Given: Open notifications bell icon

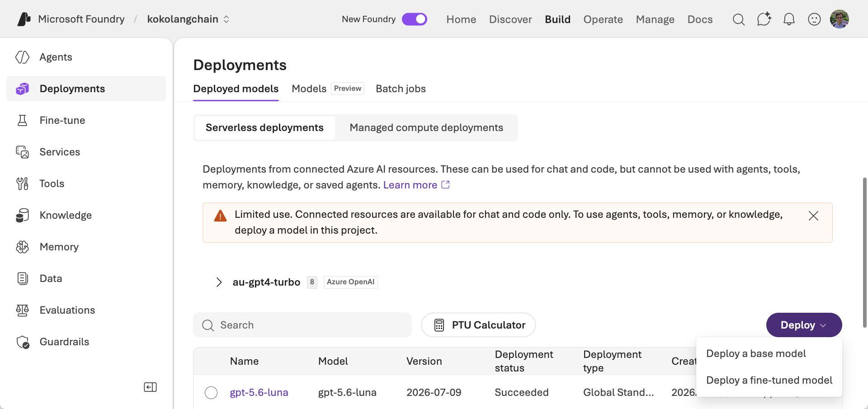Looking at the screenshot, I should (x=789, y=19).
